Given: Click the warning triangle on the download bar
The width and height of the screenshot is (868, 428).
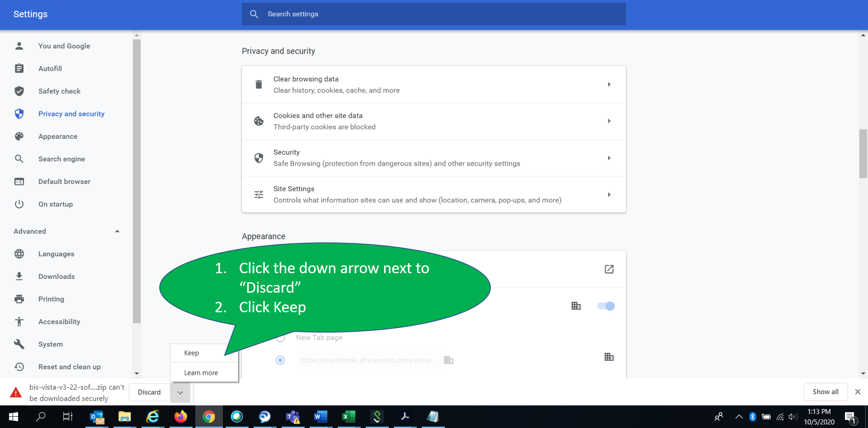Looking at the screenshot, I should (x=16, y=392).
